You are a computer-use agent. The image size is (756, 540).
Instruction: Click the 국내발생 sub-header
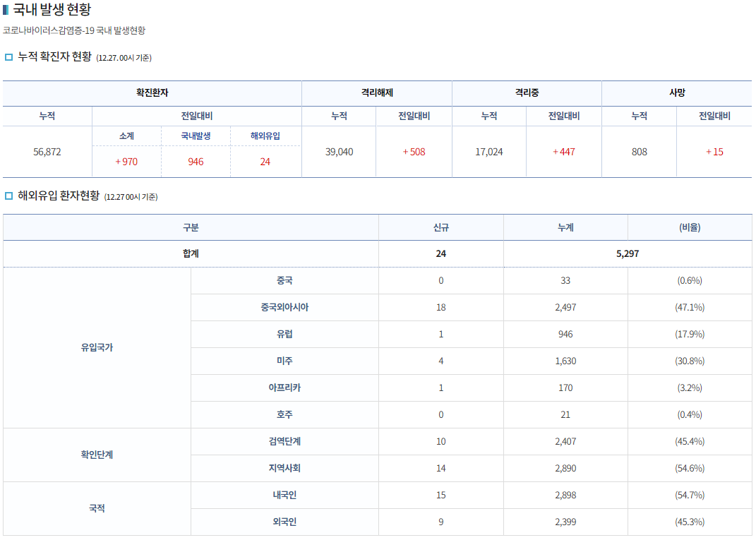(x=196, y=136)
